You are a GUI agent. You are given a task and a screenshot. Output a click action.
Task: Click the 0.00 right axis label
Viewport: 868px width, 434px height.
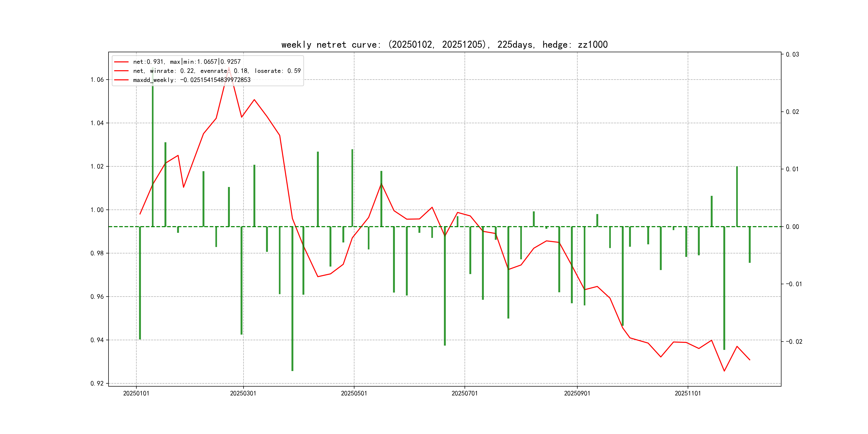[792, 227]
